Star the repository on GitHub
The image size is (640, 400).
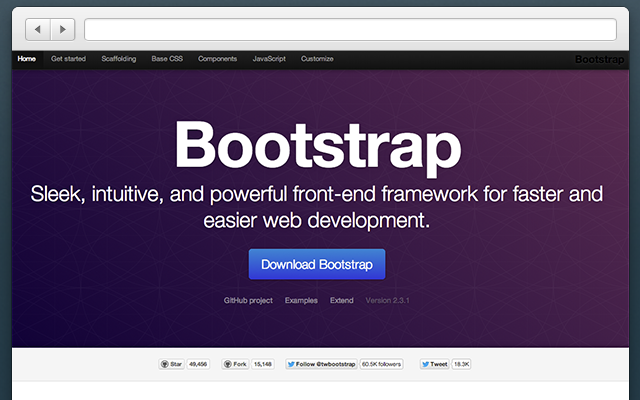pos(171,364)
